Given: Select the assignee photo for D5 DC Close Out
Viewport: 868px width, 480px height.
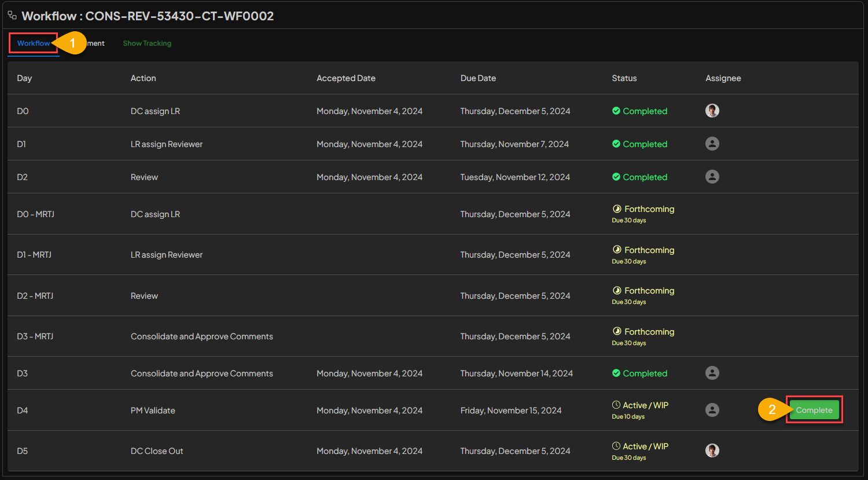Looking at the screenshot, I should tap(712, 450).
